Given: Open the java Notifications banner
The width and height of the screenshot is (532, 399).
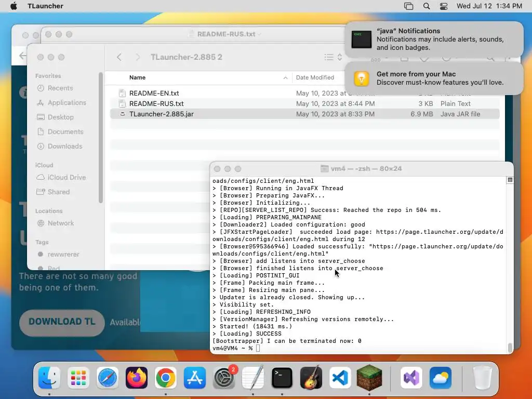Looking at the screenshot, I should click(x=434, y=39).
